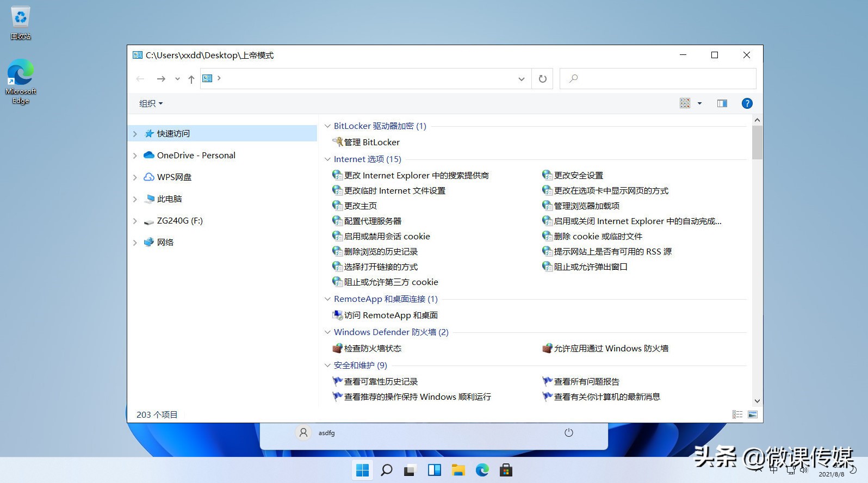Screen dimensions: 868x483
Task: Change view layout icon in toolbar
Action: pos(685,103)
